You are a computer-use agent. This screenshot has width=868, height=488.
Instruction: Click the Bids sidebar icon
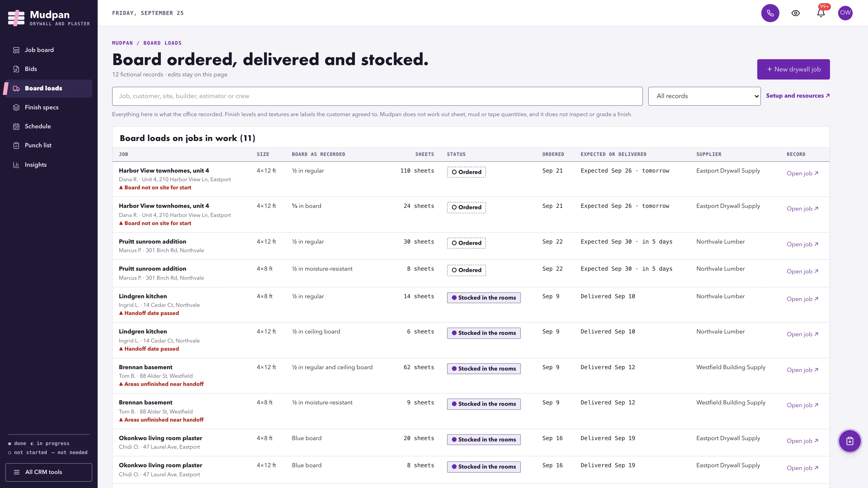click(x=16, y=69)
